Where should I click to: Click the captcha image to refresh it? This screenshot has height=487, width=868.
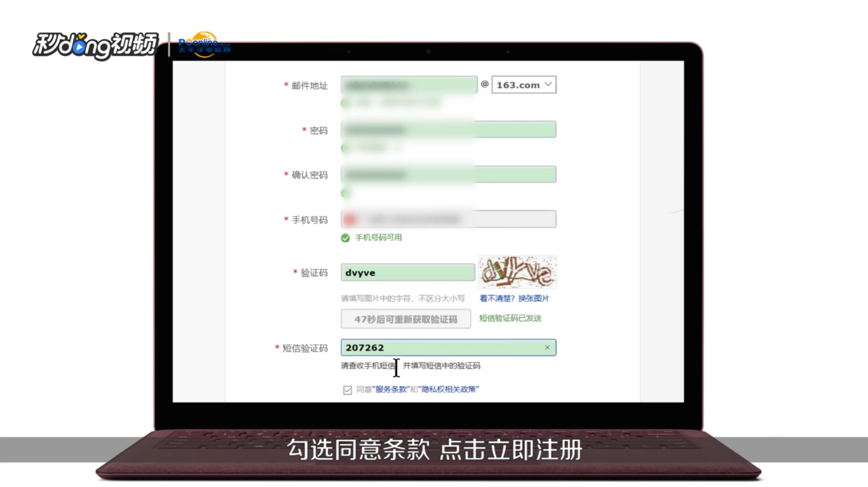(x=517, y=272)
